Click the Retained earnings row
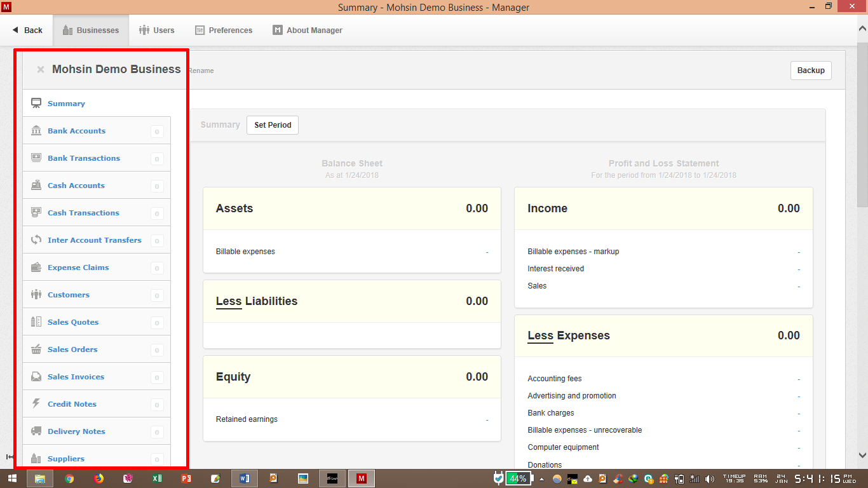This screenshot has width=868, height=488. [352, 419]
